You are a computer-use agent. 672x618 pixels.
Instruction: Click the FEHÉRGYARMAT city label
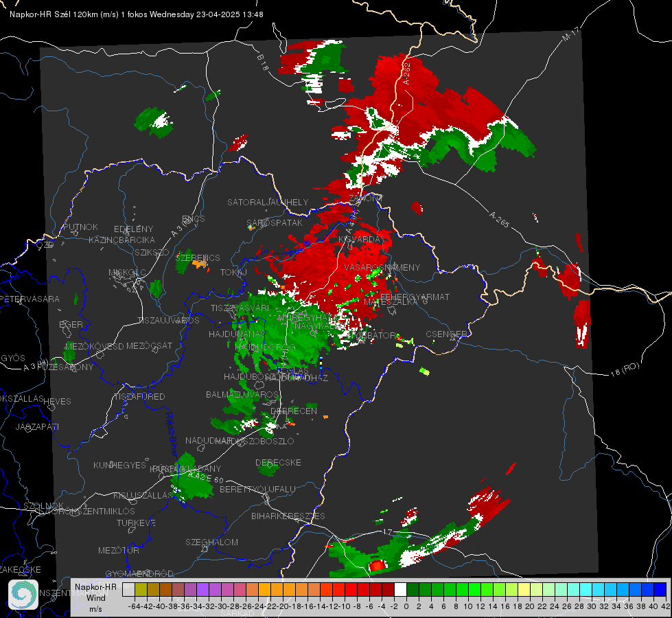click(x=415, y=297)
